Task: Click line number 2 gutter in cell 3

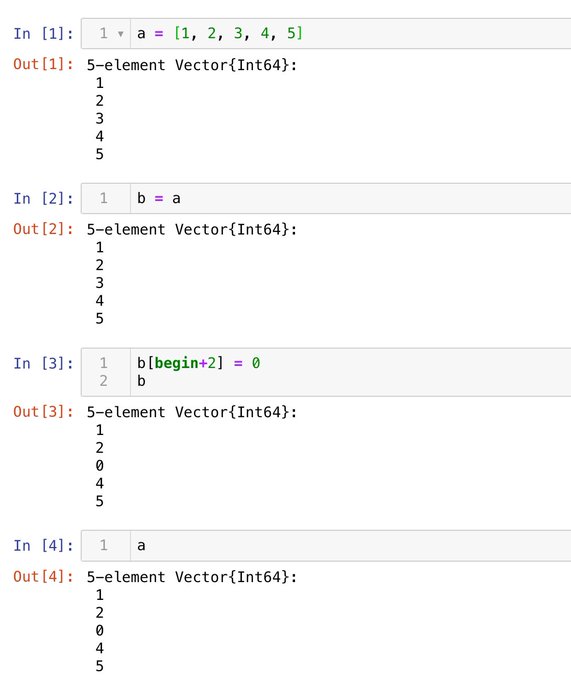Action: point(104,381)
